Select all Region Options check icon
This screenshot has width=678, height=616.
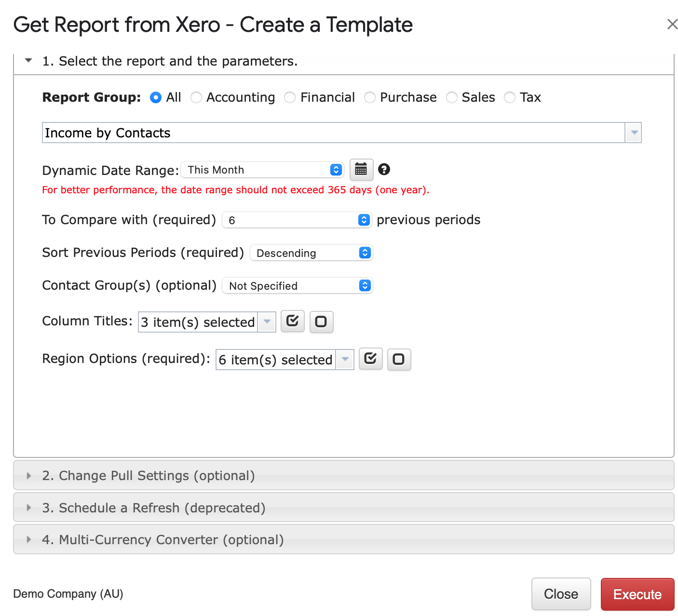coord(371,359)
